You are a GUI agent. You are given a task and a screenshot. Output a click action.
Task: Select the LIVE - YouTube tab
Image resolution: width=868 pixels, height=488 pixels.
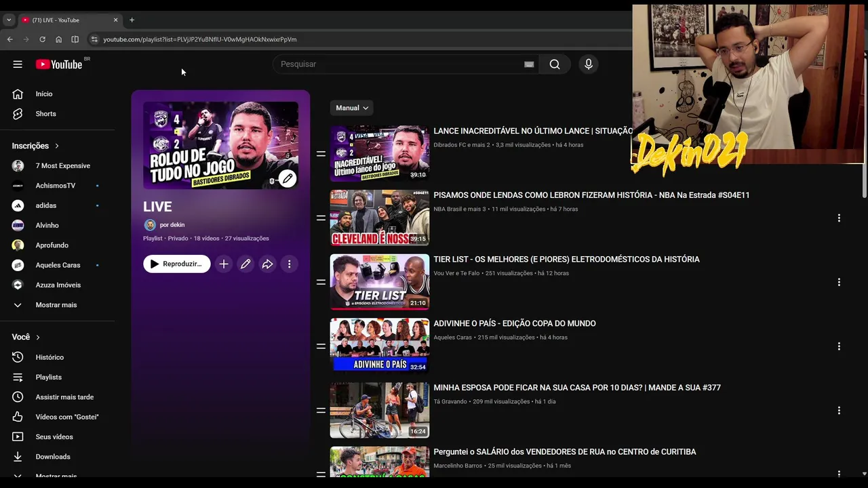(x=68, y=20)
